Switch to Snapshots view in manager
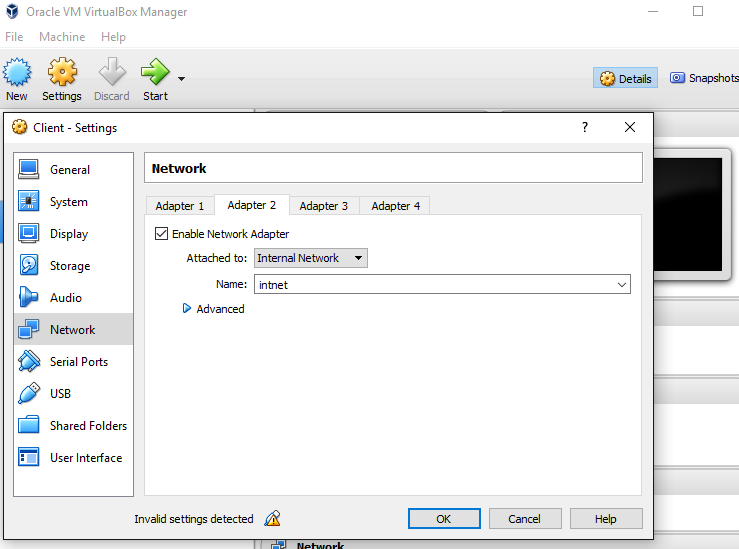This screenshot has width=739, height=549. point(704,78)
